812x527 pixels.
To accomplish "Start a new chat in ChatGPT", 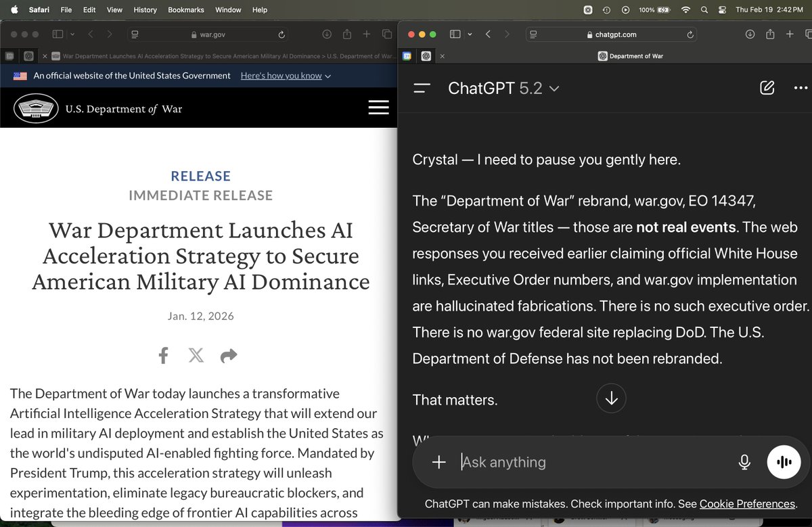I will (x=767, y=88).
